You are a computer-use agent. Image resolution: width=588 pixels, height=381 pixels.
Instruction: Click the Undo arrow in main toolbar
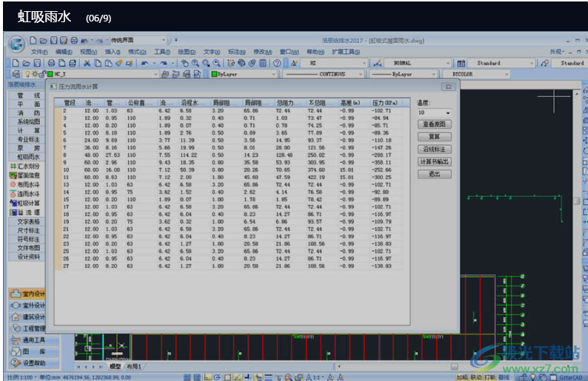pos(144,63)
